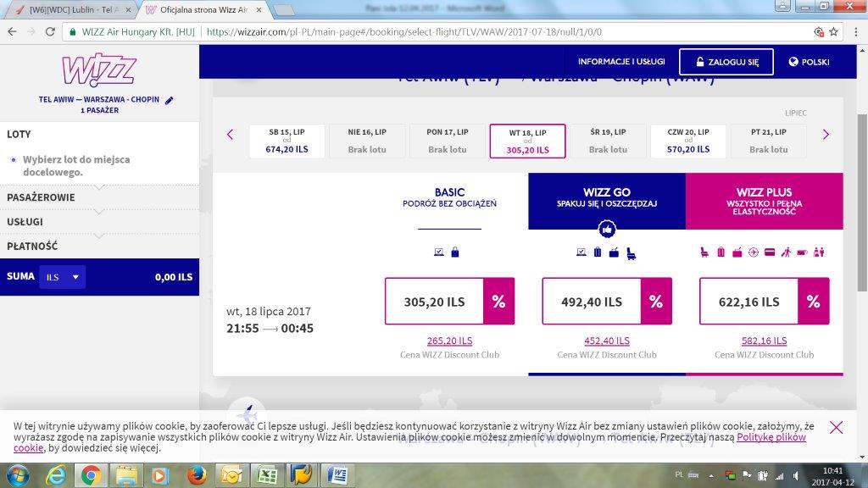Open Chrome menu three-dots icon
Image resolution: width=868 pixels, height=488 pixels.
[856, 32]
